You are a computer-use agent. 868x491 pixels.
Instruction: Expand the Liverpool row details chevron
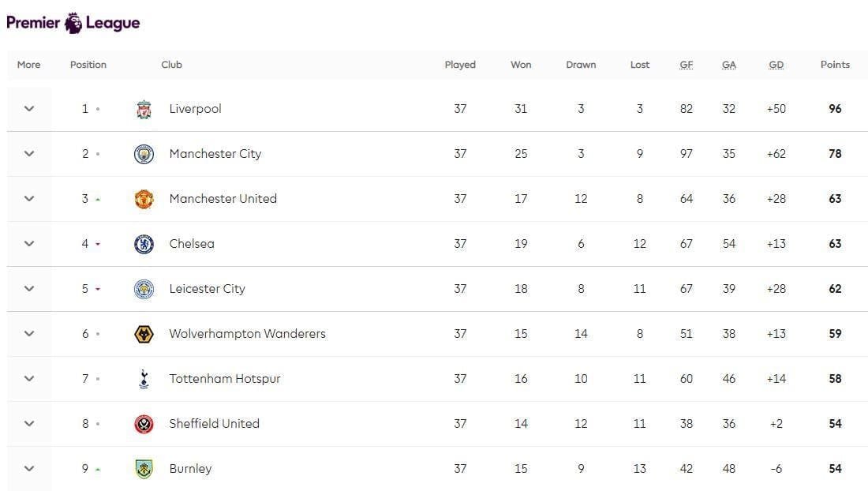pyautogui.click(x=29, y=108)
